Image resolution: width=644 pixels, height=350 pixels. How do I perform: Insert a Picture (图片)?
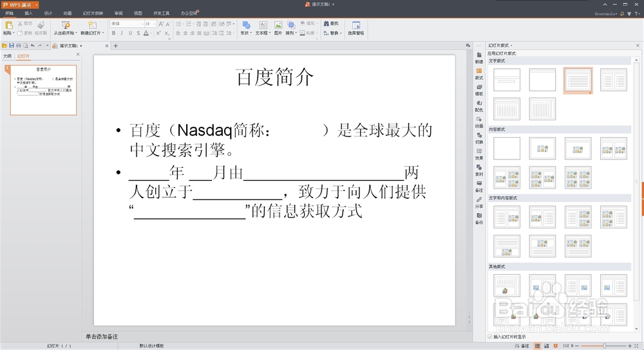coord(278,28)
